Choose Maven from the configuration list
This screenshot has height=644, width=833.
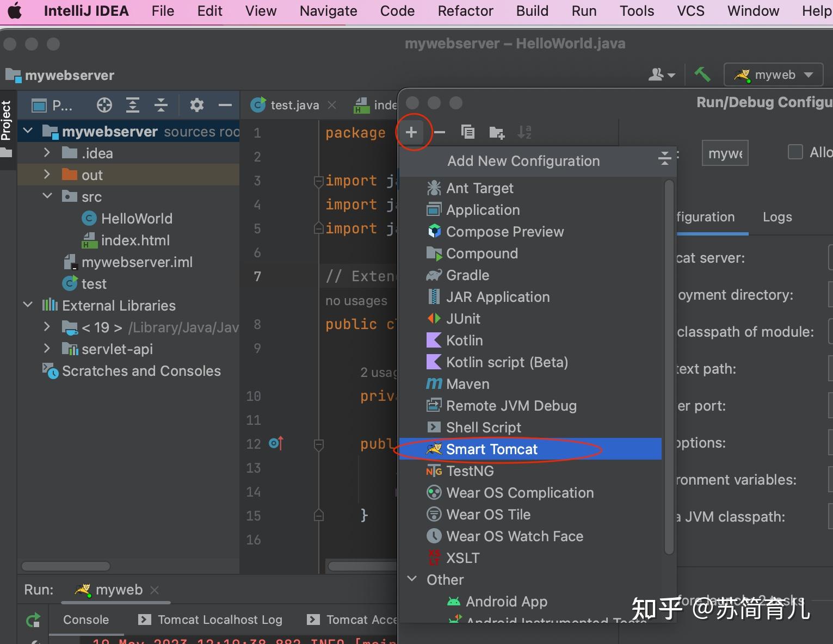(x=467, y=384)
